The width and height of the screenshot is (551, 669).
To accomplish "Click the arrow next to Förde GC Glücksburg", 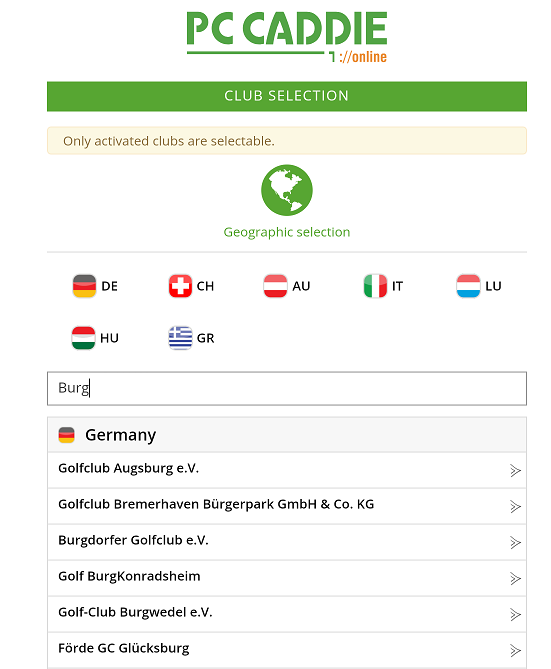I will point(515,651).
